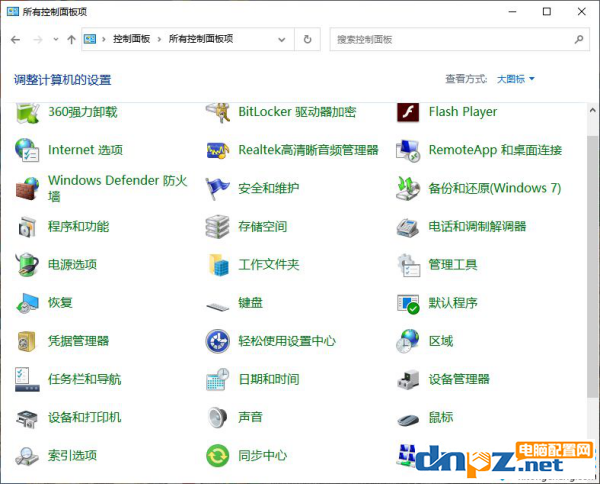Click the search magnifier icon
The width and height of the screenshot is (600, 484).
pyautogui.click(x=579, y=39)
